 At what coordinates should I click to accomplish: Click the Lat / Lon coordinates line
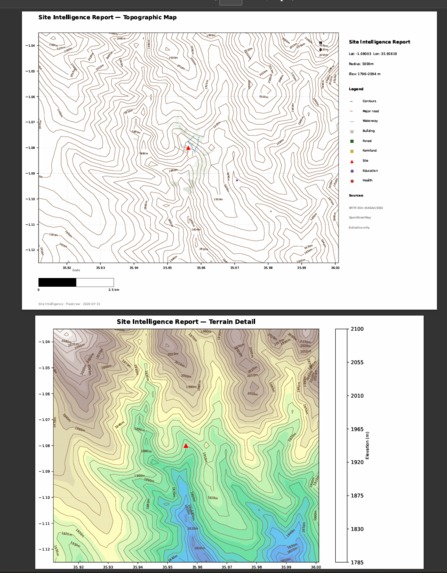click(373, 54)
